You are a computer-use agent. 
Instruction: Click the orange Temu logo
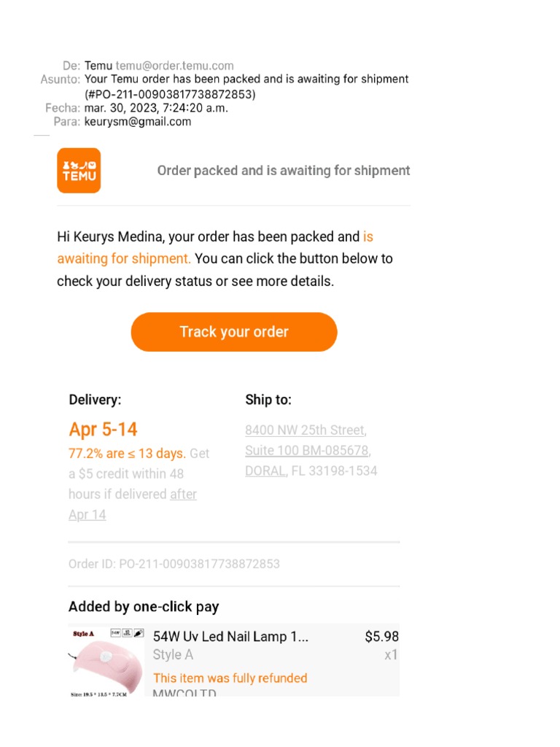79,171
